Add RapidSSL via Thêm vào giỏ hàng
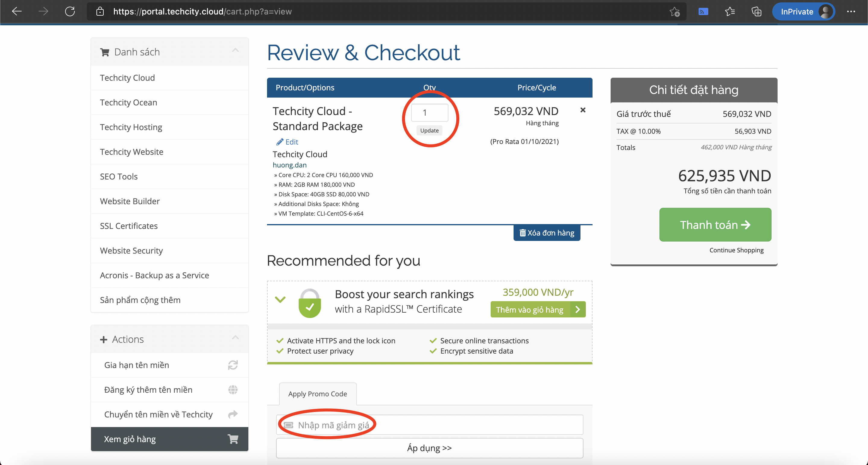Screen dimensions: 868x465 pyautogui.click(x=538, y=309)
